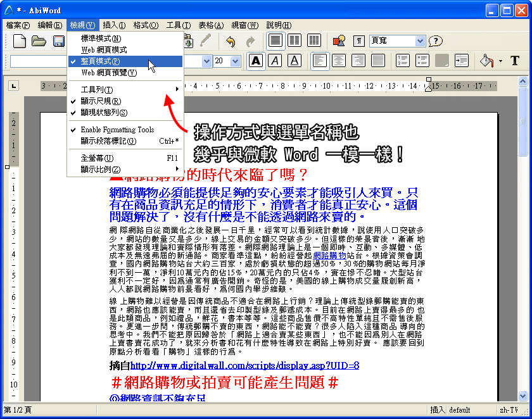Image resolution: width=532 pixels, height=419 pixels.
Task: Open the 頁寬 zoom dropdown
Action: (420, 41)
